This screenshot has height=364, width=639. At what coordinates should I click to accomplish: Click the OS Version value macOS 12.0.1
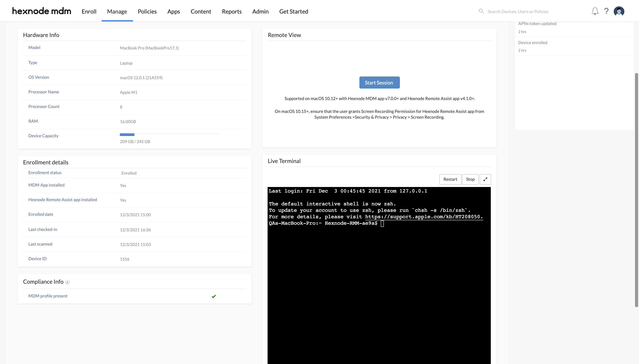141,78
